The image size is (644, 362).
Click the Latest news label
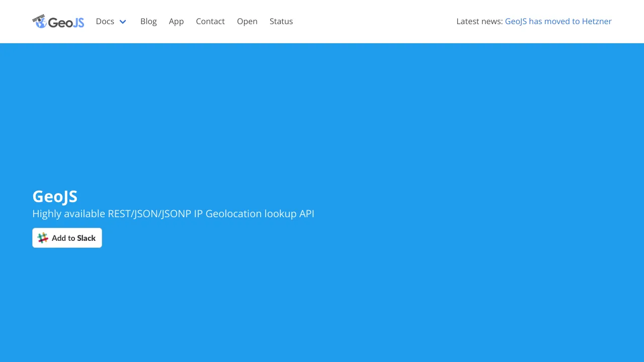[479, 21]
